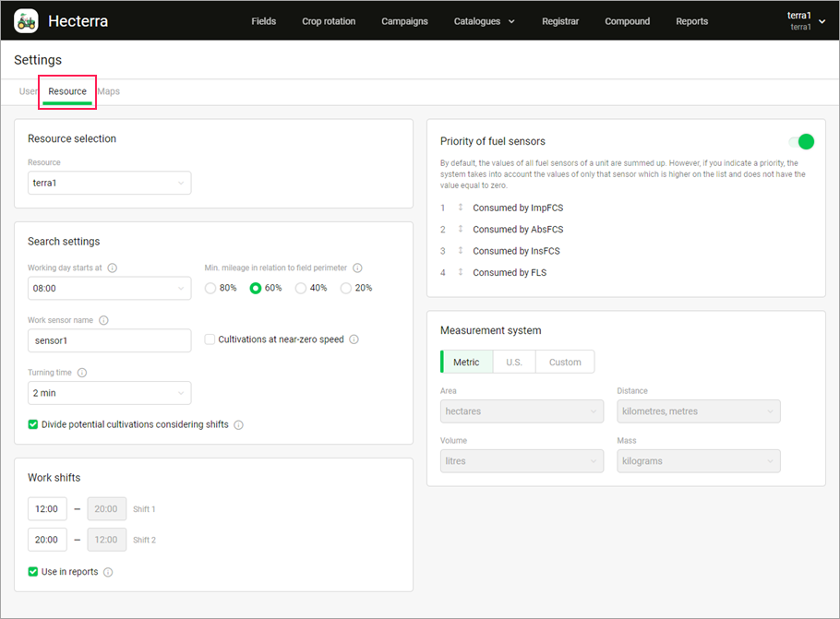The width and height of the screenshot is (840, 619).
Task: Switch to the Maps settings tab
Action: (109, 91)
